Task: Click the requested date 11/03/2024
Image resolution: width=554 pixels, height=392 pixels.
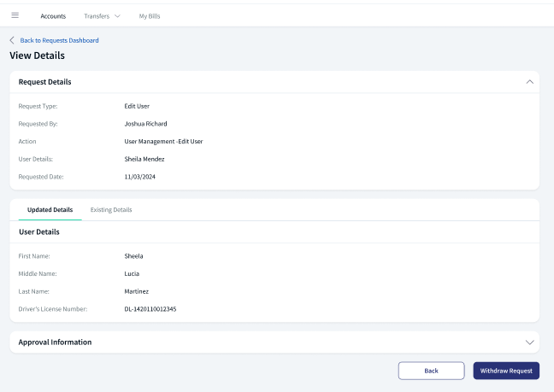Action: coord(139,177)
